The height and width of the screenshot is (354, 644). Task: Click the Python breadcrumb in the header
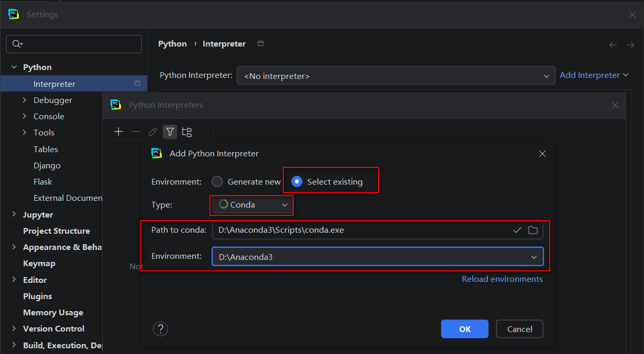tap(172, 44)
